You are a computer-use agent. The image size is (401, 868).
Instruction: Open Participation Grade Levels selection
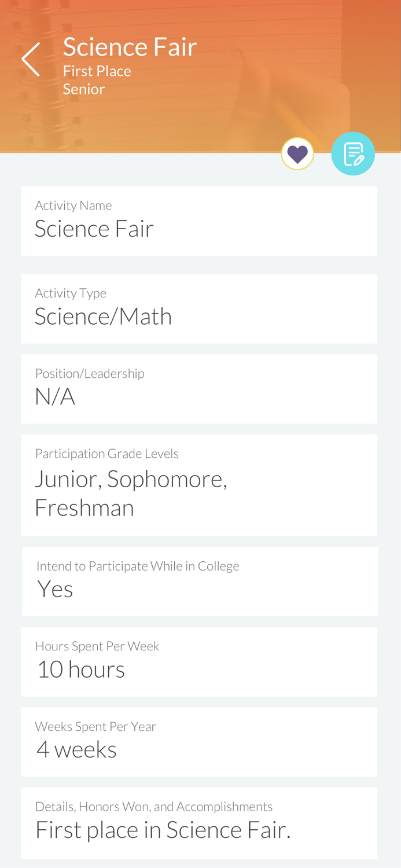(x=199, y=484)
